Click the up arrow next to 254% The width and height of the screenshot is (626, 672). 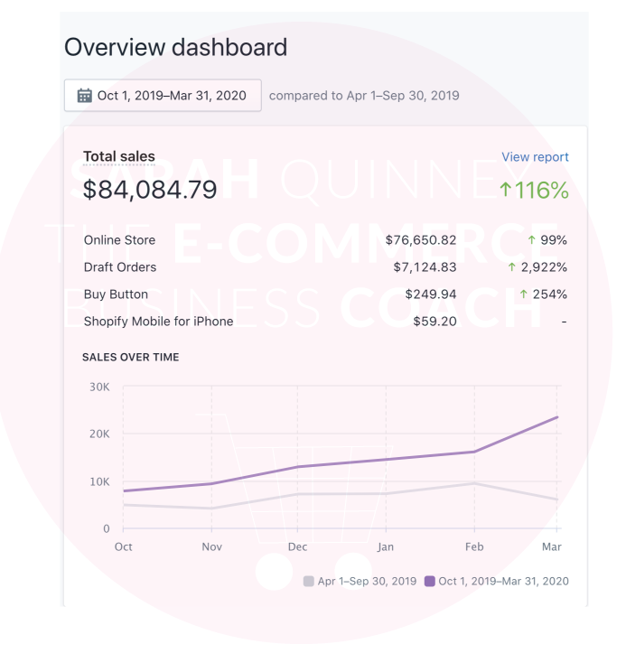point(524,294)
